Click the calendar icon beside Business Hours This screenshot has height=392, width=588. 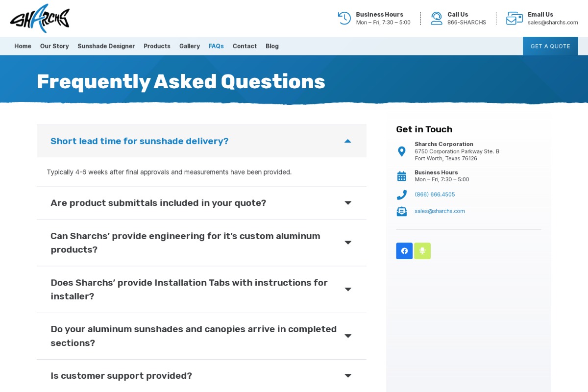(x=401, y=176)
